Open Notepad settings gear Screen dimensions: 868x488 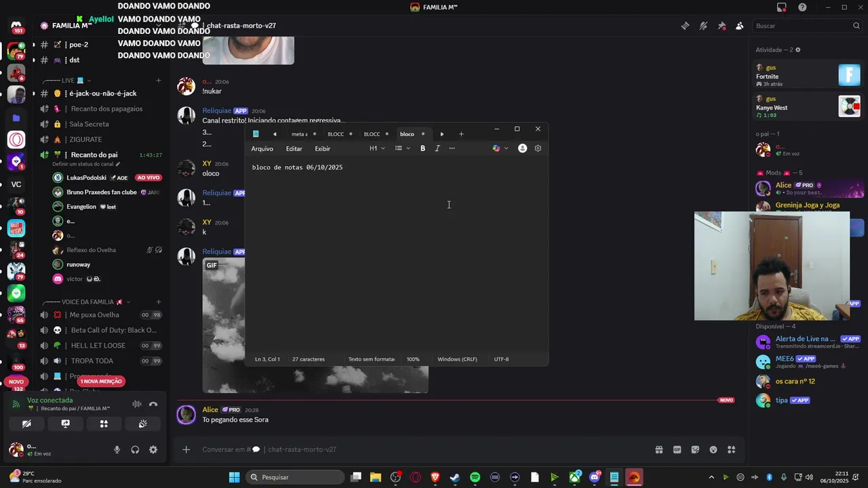538,148
